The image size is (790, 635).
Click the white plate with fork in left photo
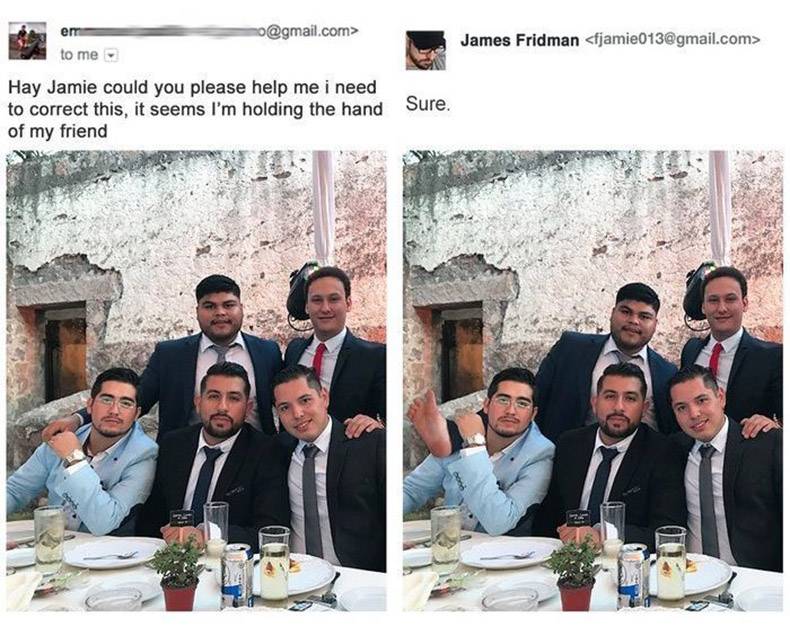114,553
